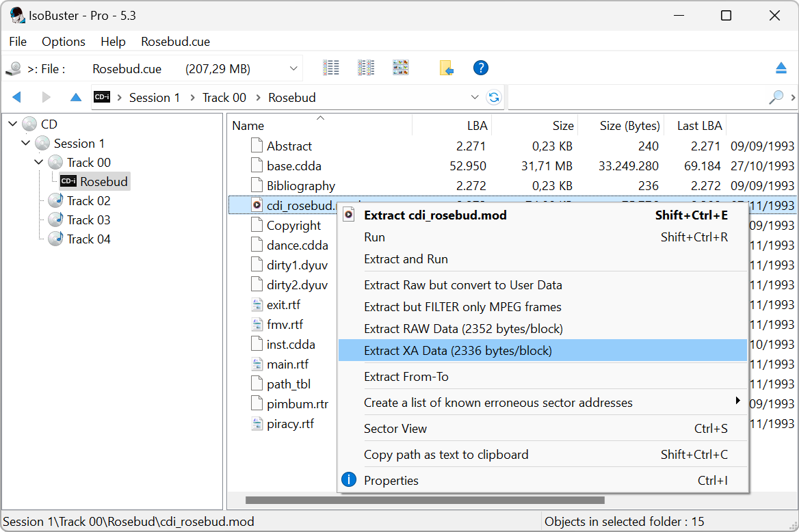Choose Extract and Run
Screen dimensions: 799x532
click(x=542, y=259)
